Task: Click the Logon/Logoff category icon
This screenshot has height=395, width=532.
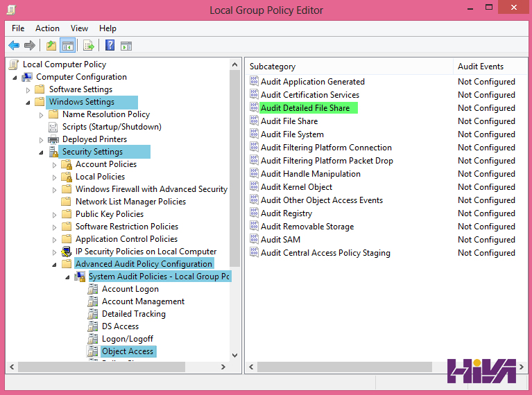Action: click(x=93, y=339)
